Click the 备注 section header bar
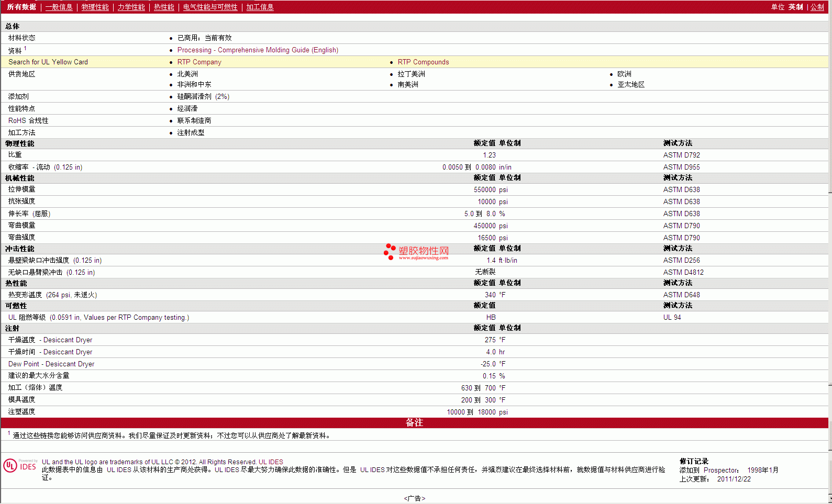 pyautogui.click(x=414, y=422)
